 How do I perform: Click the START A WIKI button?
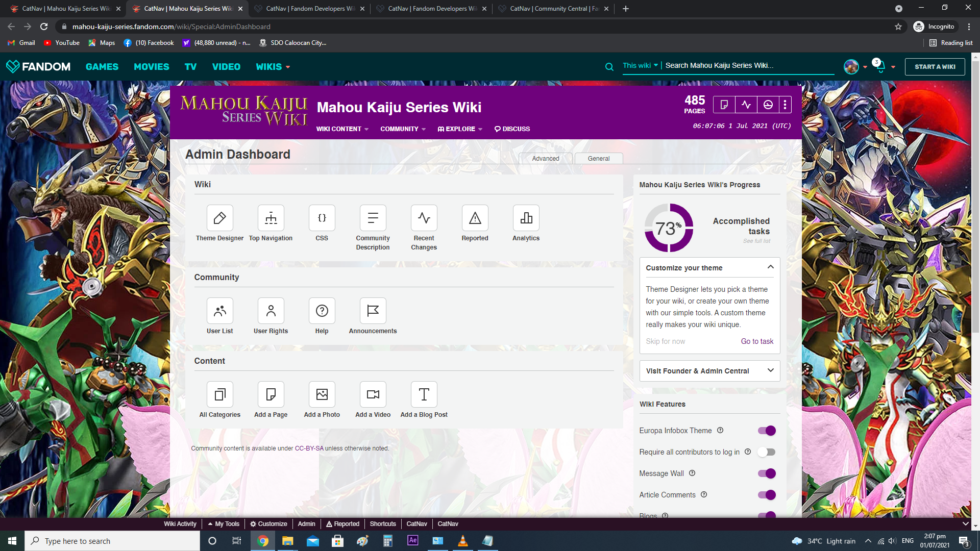tap(935, 67)
